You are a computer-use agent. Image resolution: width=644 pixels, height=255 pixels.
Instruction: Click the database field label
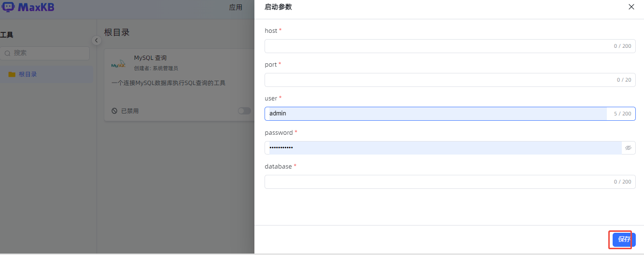tap(278, 166)
